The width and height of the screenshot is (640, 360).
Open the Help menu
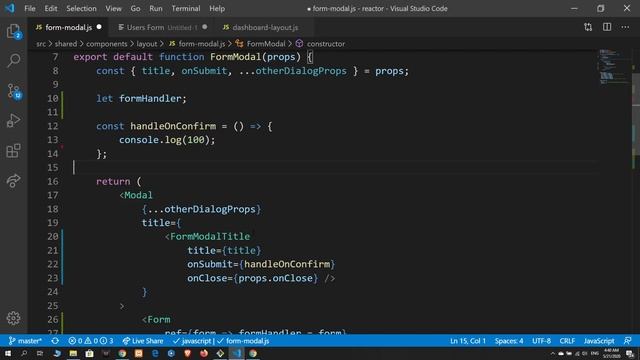pos(217,8)
